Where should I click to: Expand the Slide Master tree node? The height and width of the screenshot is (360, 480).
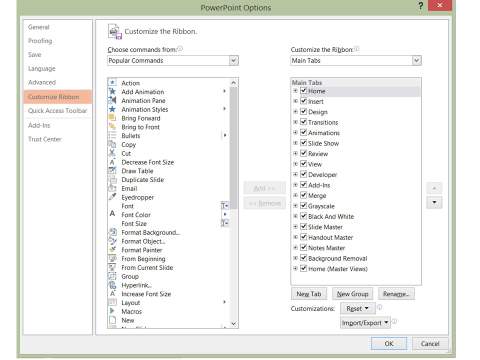[295, 227]
